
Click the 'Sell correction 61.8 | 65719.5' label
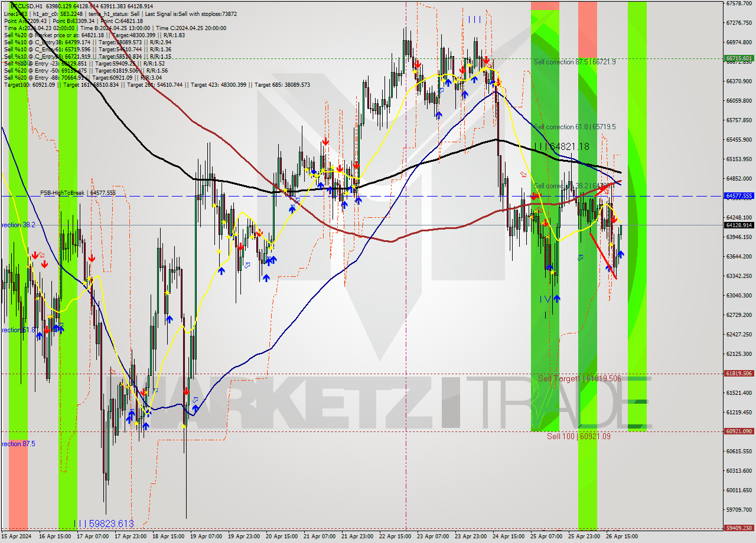tap(575, 127)
